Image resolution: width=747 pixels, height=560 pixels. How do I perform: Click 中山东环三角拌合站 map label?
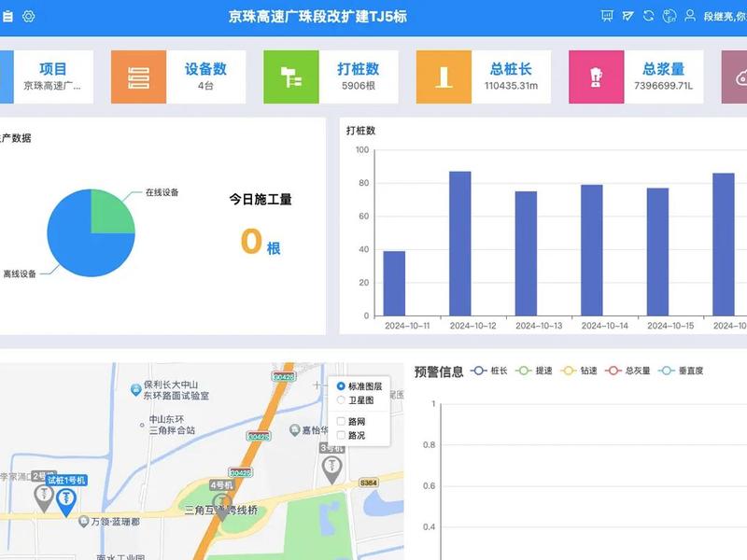pyautogui.click(x=172, y=425)
